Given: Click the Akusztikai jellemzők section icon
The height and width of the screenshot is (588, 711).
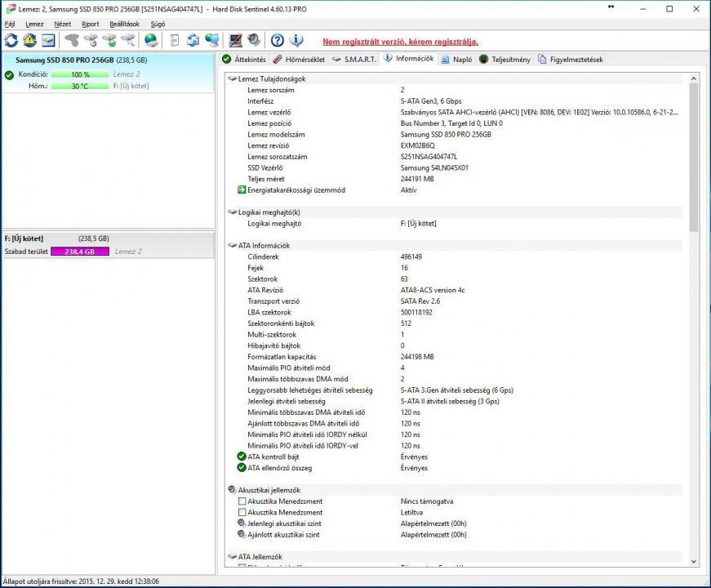Looking at the screenshot, I should (232, 489).
